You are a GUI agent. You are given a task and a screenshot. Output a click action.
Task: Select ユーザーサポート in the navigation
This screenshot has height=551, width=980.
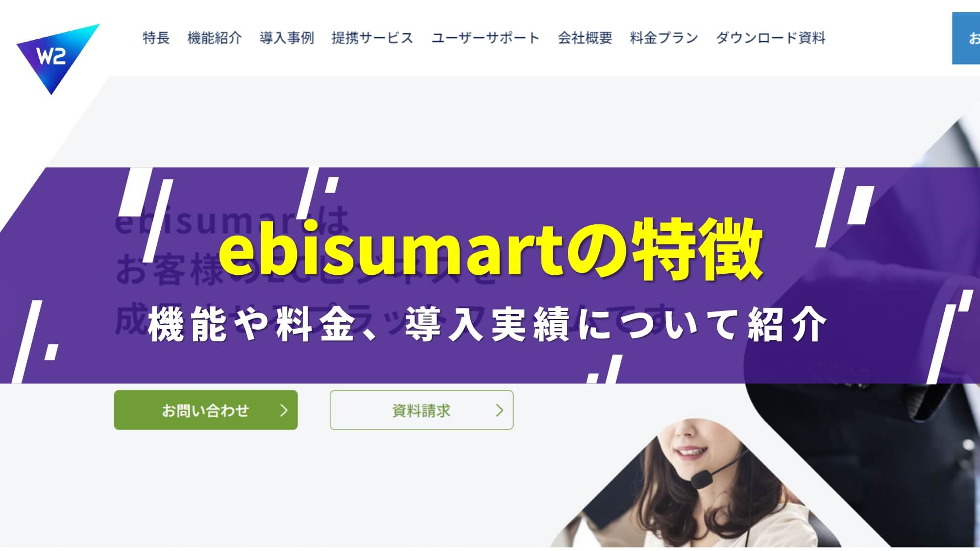pos(486,38)
